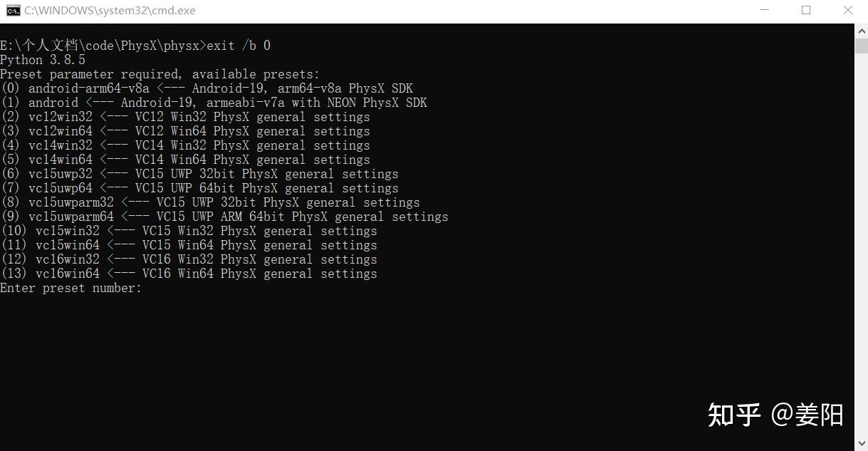Click the title bar path text
The width and height of the screenshot is (868, 451).
pyautogui.click(x=110, y=11)
